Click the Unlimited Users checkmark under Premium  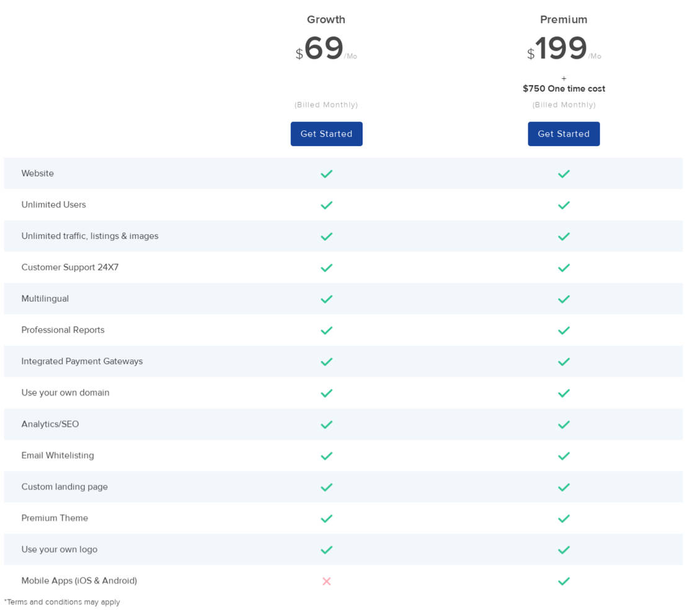[564, 205]
